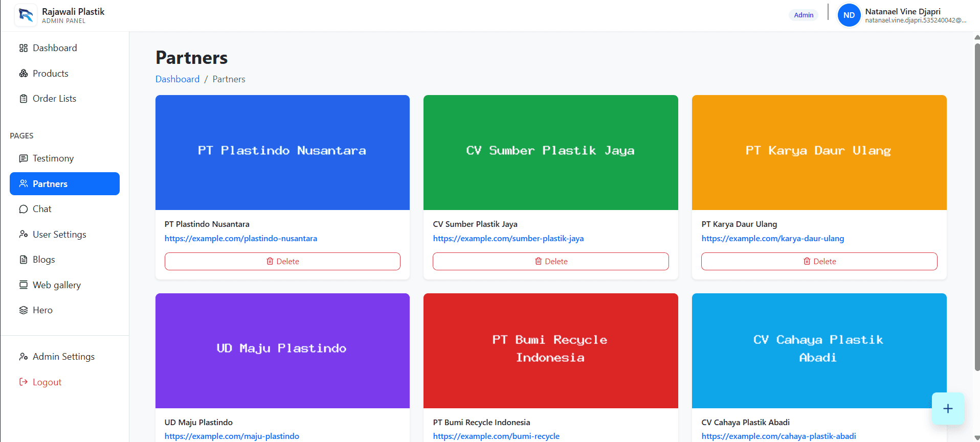Open Admin Settings

tap(64, 357)
